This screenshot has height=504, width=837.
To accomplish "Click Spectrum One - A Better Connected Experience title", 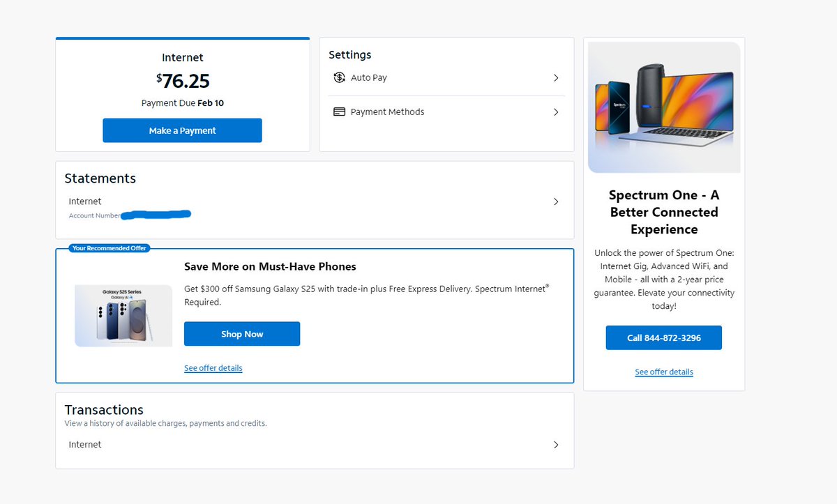I will 664,212.
